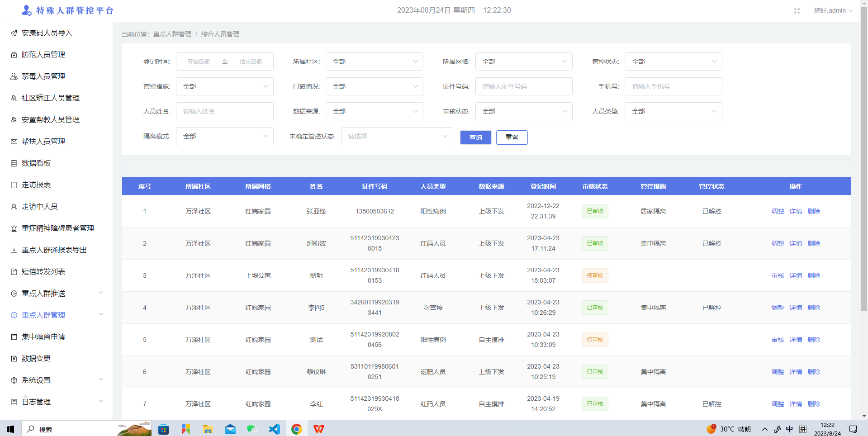This screenshot has height=436, width=868.
Task: Select 禁毒人员管理 in sidebar
Action: click(x=43, y=76)
